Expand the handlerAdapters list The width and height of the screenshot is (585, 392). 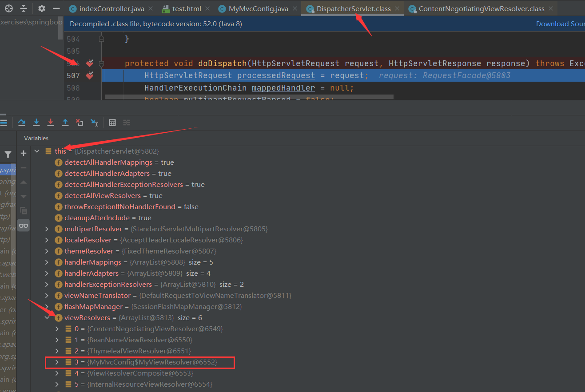pos(47,273)
